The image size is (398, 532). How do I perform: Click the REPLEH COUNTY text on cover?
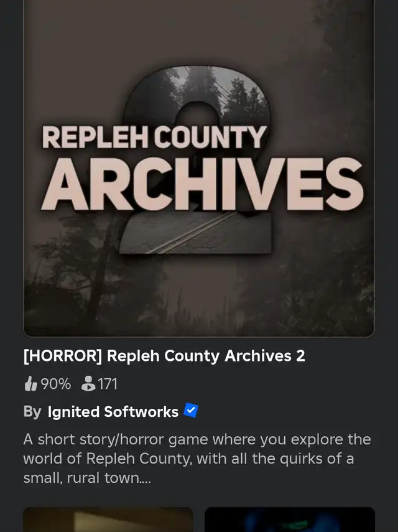154,137
